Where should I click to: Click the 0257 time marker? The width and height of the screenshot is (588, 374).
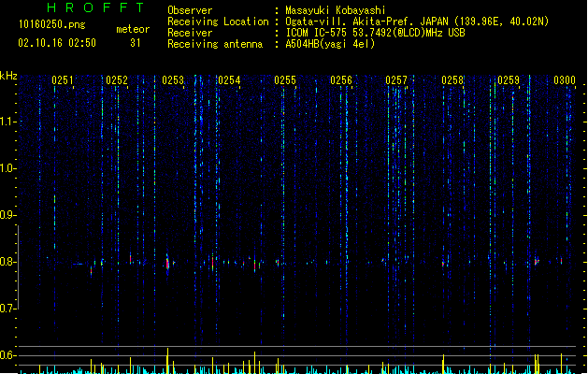[x=396, y=80]
